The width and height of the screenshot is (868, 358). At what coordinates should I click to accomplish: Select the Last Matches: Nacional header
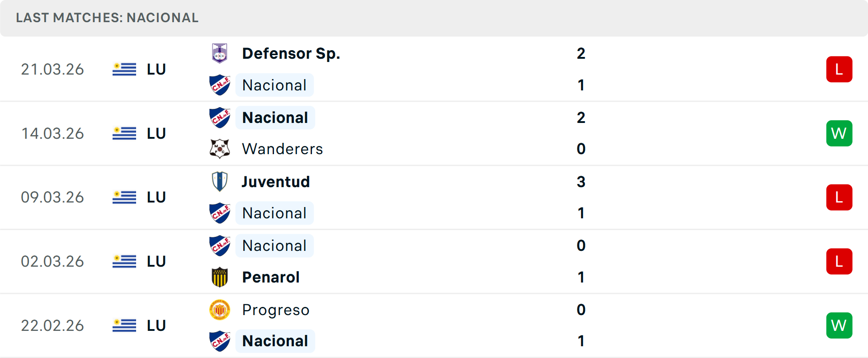point(107,18)
